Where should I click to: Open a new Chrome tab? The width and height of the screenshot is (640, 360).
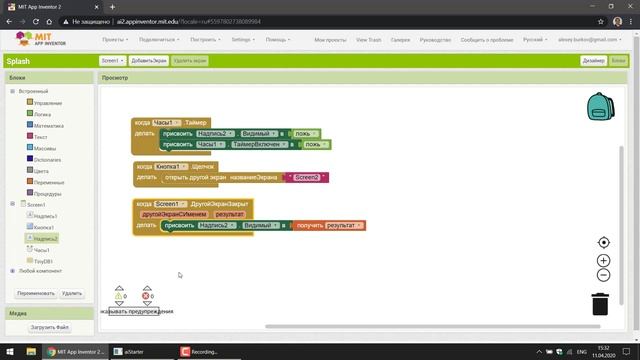click(x=112, y=7)
